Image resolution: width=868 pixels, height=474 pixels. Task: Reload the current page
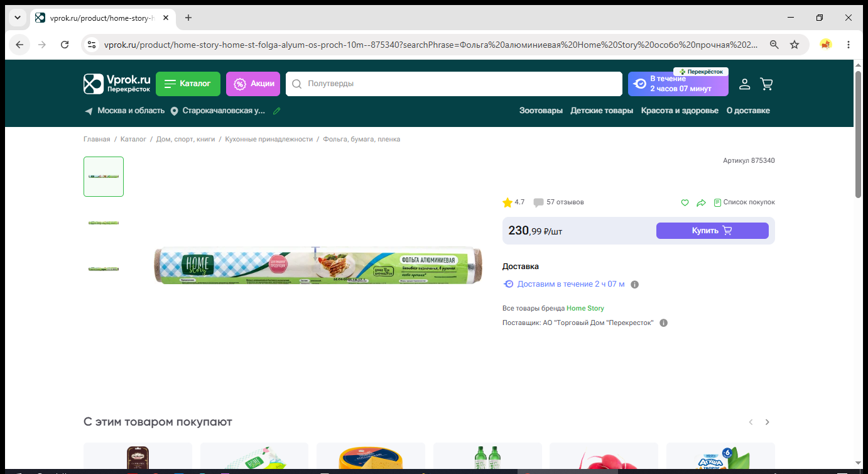coord(65,45)
